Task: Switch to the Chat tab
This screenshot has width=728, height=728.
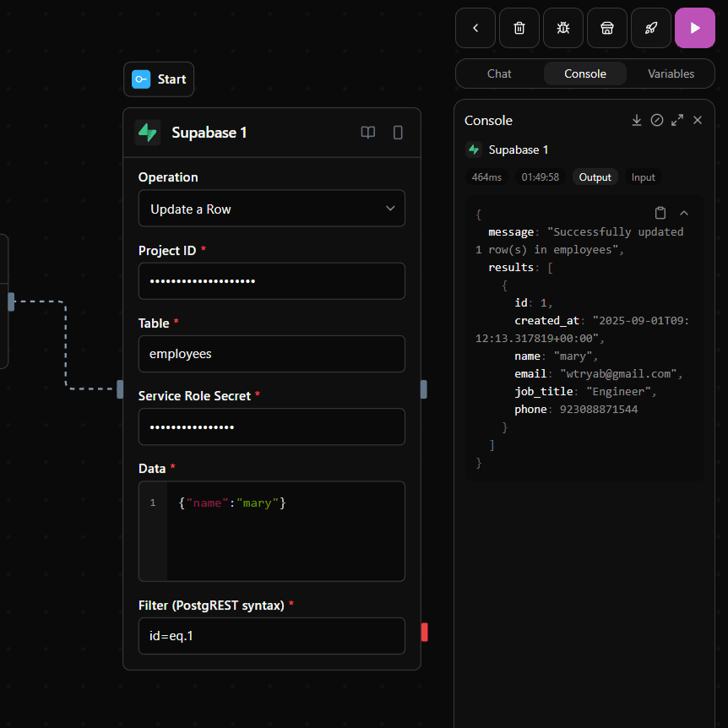Action: point(499,74)
